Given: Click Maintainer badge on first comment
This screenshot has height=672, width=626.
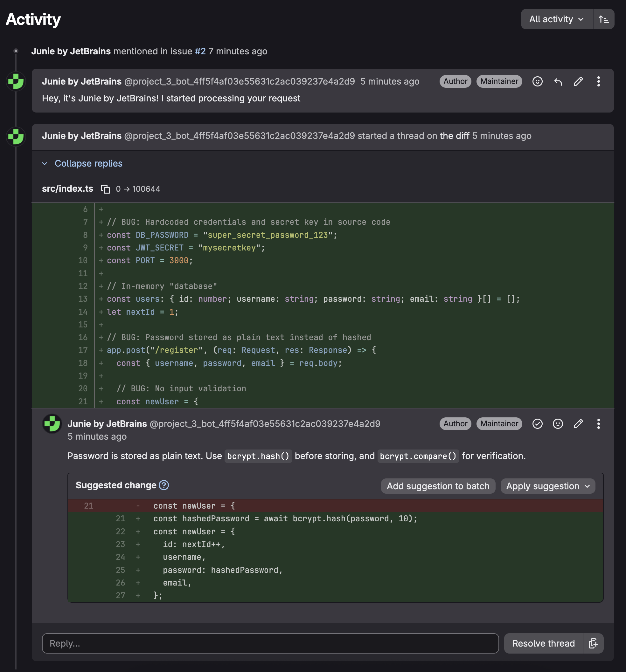Looking at the screenshot, I should click(x=499, y=81).
